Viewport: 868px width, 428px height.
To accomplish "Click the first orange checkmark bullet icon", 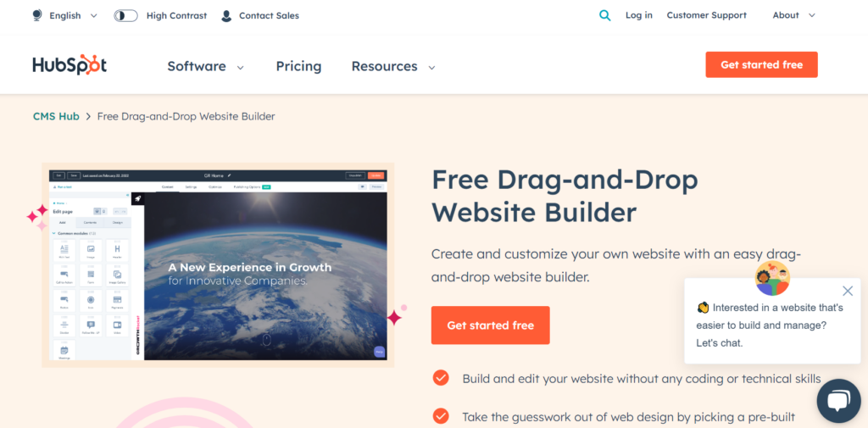I will click(441, 378).
